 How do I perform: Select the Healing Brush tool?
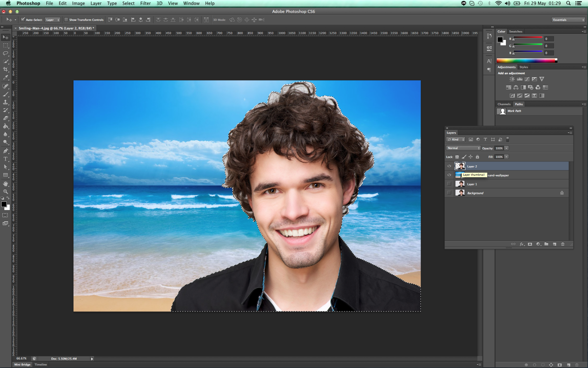pyautogui.click(x=5, y=86)
